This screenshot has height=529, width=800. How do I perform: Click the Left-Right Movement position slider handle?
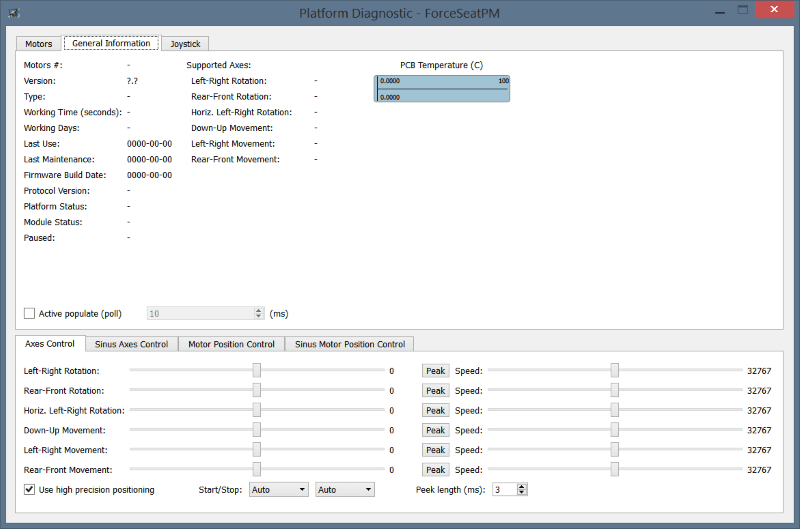click(257, 449)
